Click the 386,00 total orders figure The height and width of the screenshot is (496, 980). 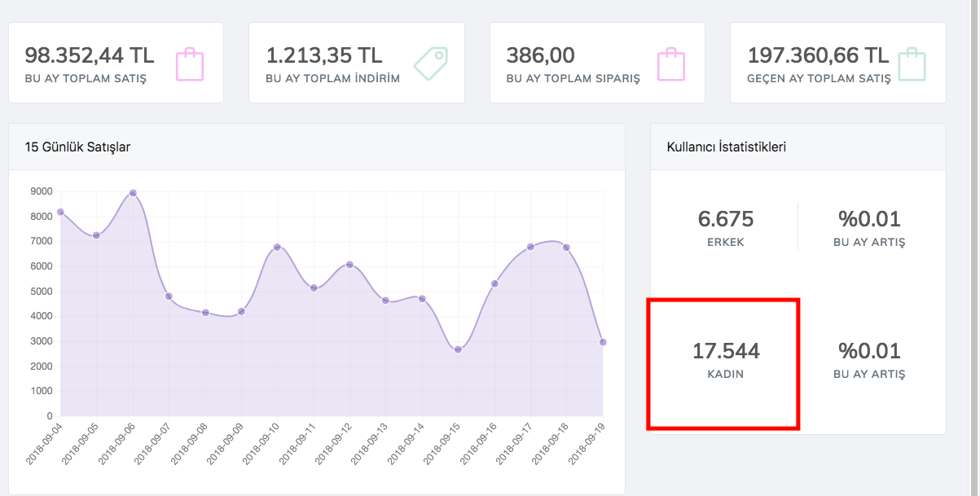(540, 55)
